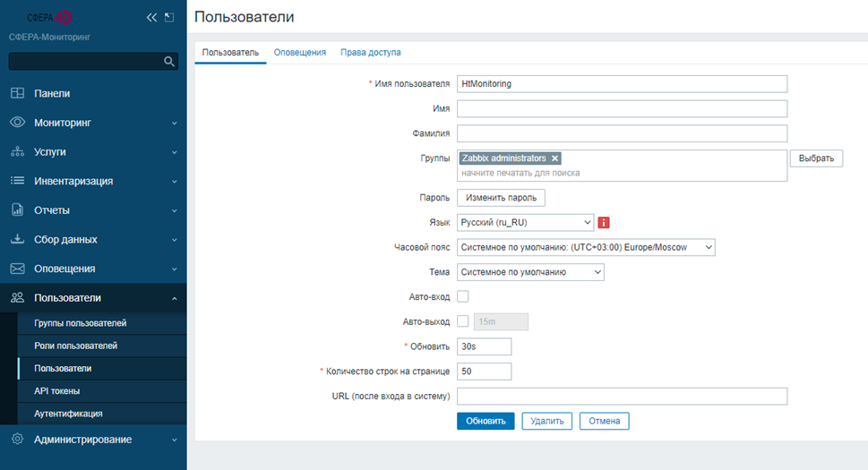Click the Фамилия input field

point(622,133)
